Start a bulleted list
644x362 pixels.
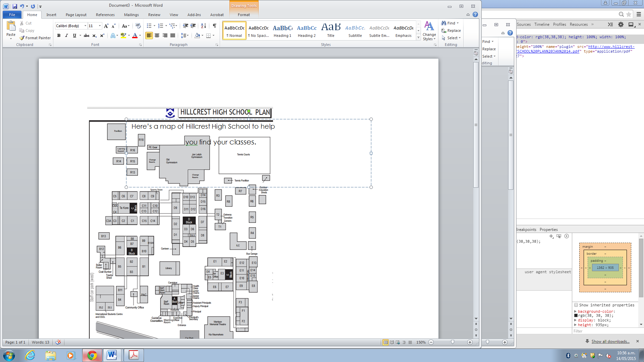(149, 26)
